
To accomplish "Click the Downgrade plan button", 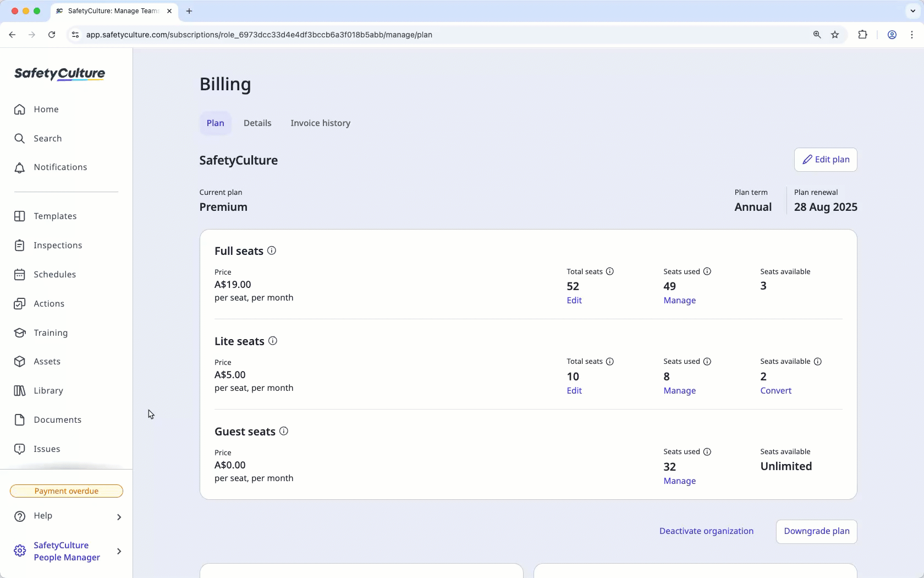I will coord(817,532).
